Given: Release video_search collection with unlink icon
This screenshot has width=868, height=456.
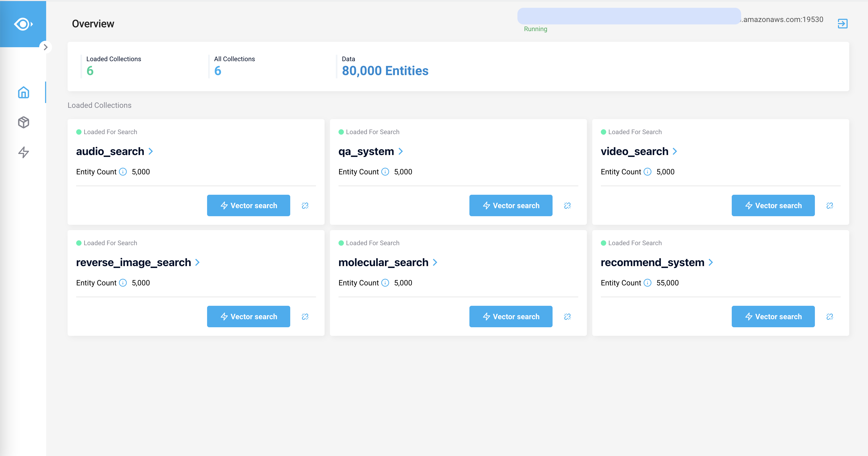Looking at the screenshot, I should point(830,205).
